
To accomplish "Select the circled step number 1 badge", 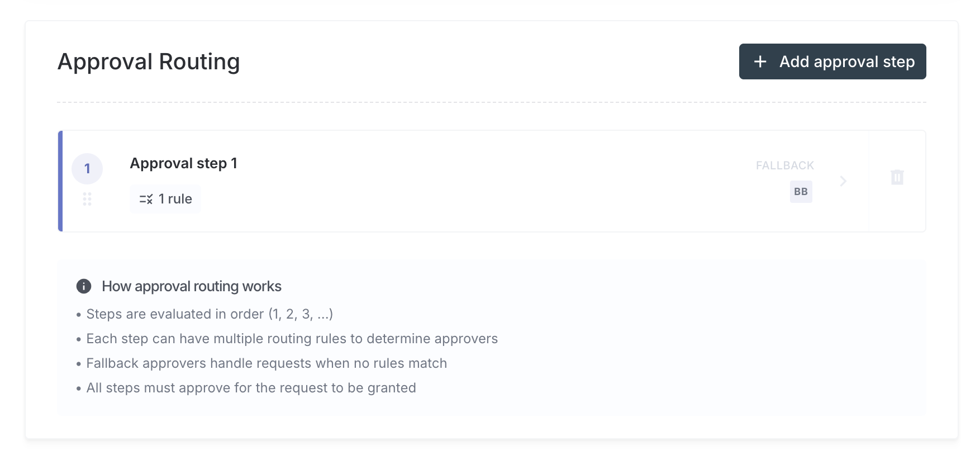I will coord(87,168).
